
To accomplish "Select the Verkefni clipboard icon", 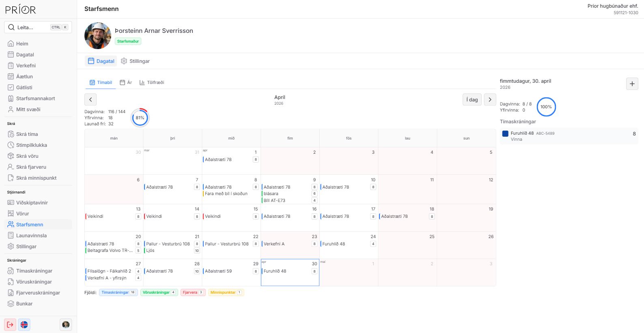I will (11, 66).
